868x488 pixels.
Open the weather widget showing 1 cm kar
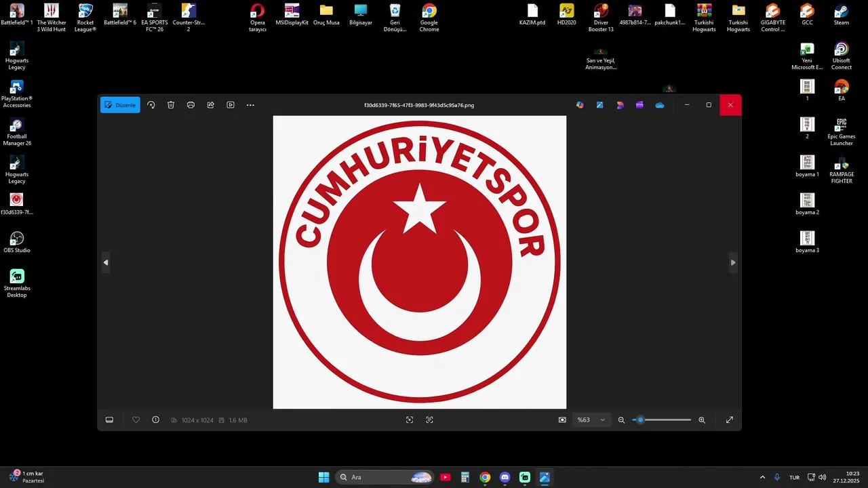(26, 477)
